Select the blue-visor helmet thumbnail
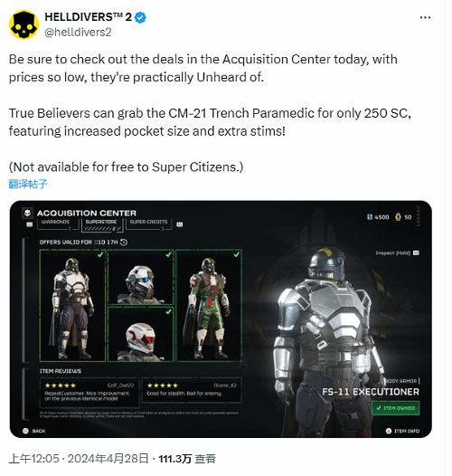This screenshot has height=476, width=452. [x=140, y=277]
